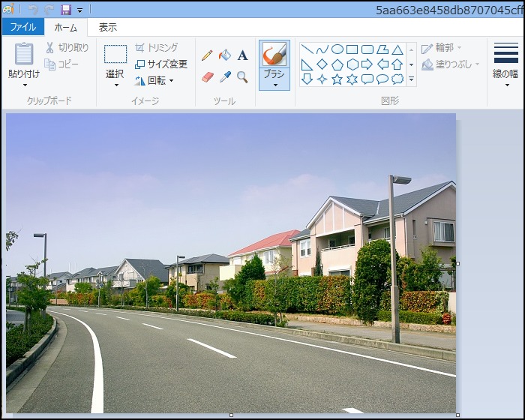Choose the Cloud callout shape
The width and height of the screenshot is (525, 420).
(397, 79)
